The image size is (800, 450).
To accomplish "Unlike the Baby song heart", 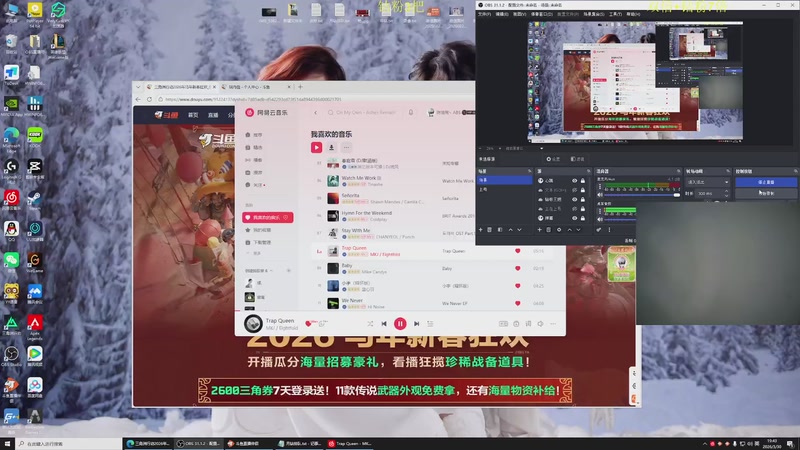I will pyautogui.click(x=517, y=268).
